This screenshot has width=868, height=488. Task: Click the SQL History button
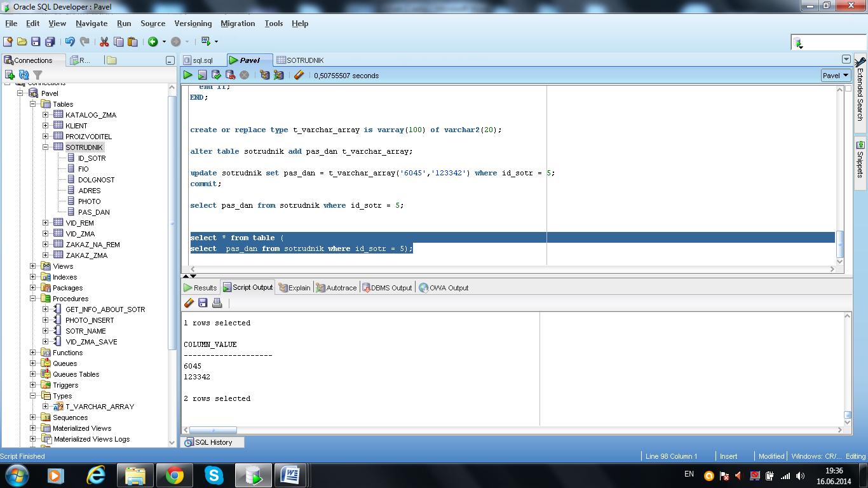point(213,442)
